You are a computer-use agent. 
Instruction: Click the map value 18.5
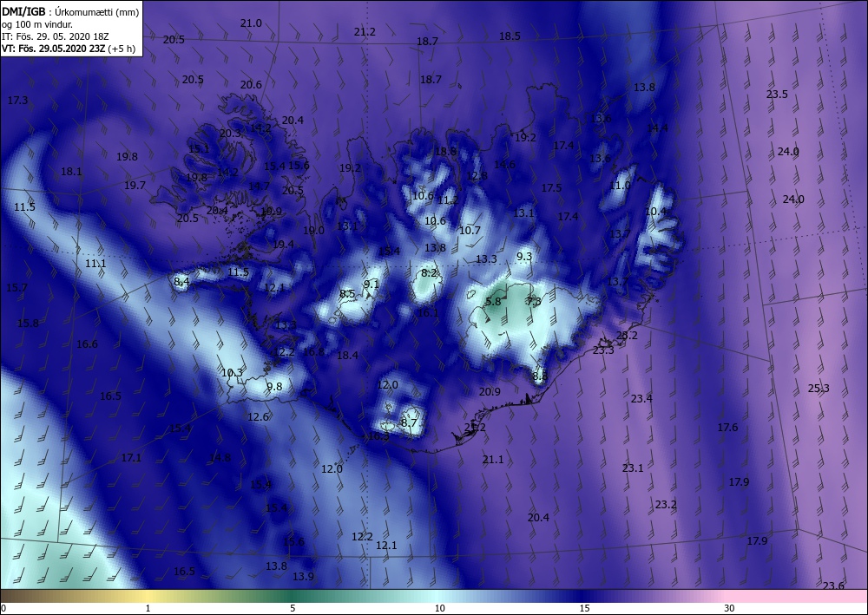pyautogui.click(x=510, y=36)
